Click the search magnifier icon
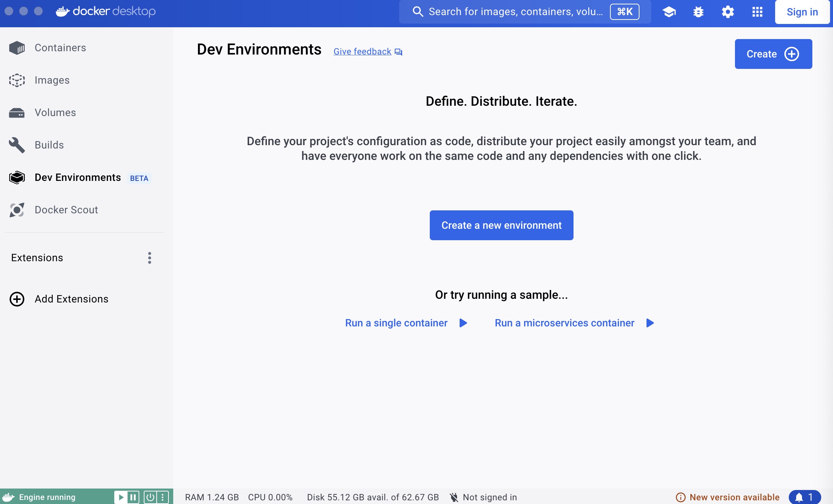The image size is (833, 504). tap(418, 12)
